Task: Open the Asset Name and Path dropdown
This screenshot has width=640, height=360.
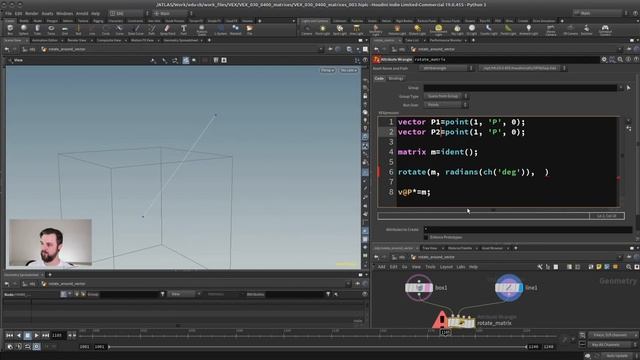Action: (x=446, y=68)
